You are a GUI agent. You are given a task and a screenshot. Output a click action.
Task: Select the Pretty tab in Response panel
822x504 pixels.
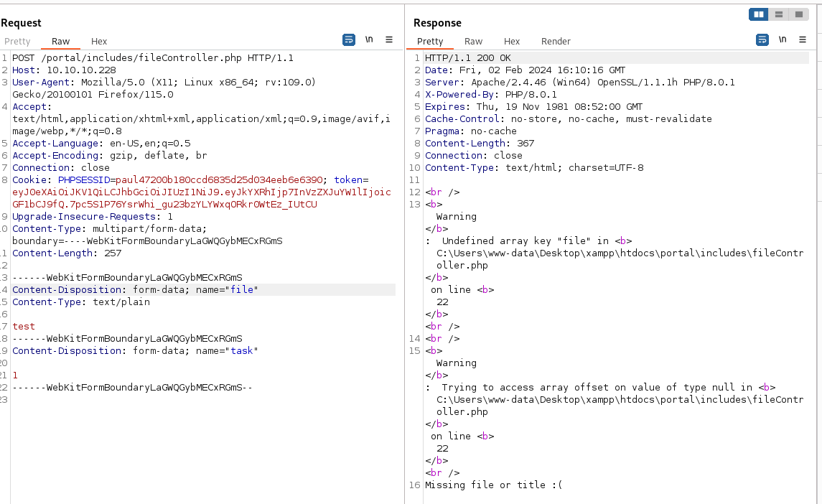click(430, 42)
